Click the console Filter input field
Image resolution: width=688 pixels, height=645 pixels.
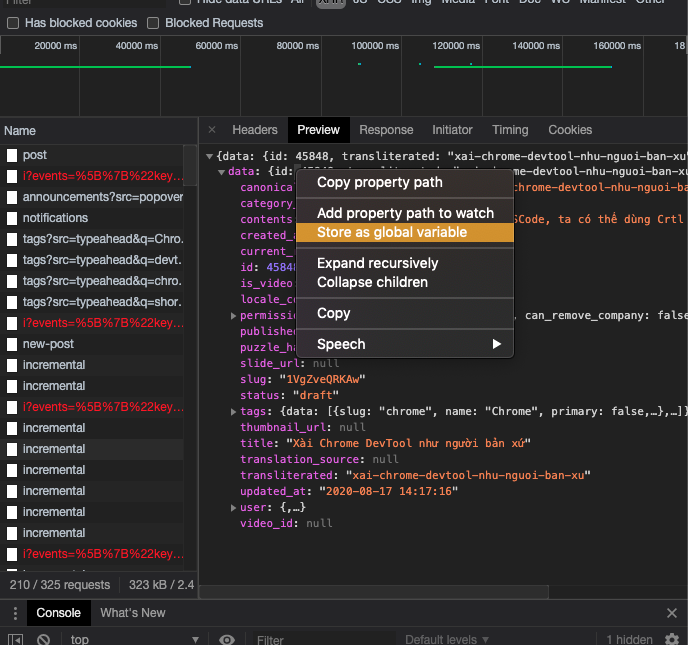pos(320,639)
